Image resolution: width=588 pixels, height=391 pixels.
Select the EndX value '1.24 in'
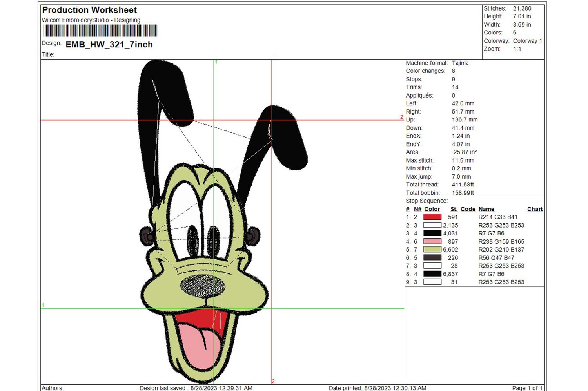tap(461, 136)
